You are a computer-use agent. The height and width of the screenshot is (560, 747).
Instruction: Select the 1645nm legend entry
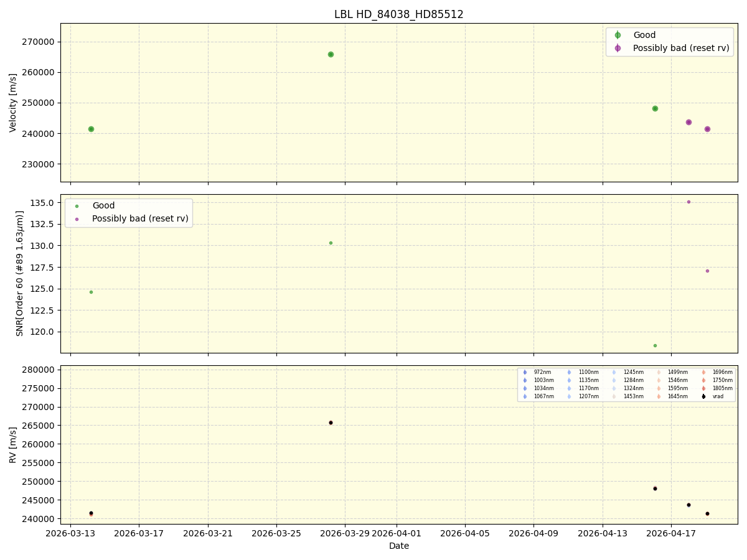pyautogui.click(x=672, y=396)
